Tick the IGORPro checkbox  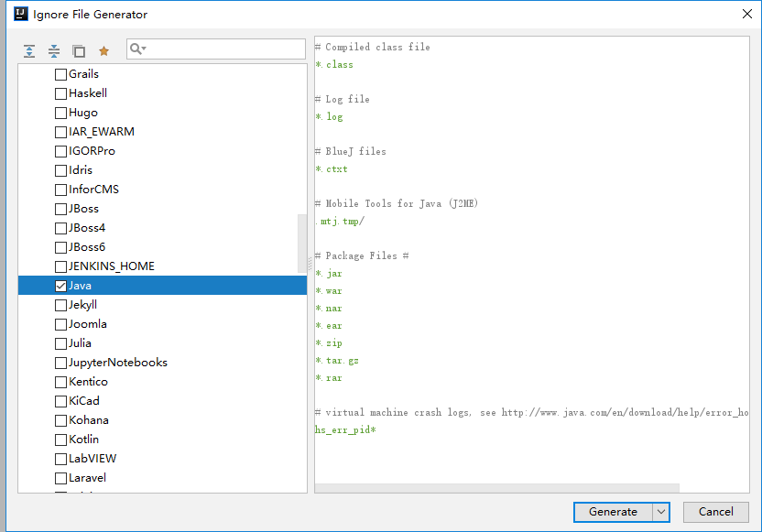point(60,151)
